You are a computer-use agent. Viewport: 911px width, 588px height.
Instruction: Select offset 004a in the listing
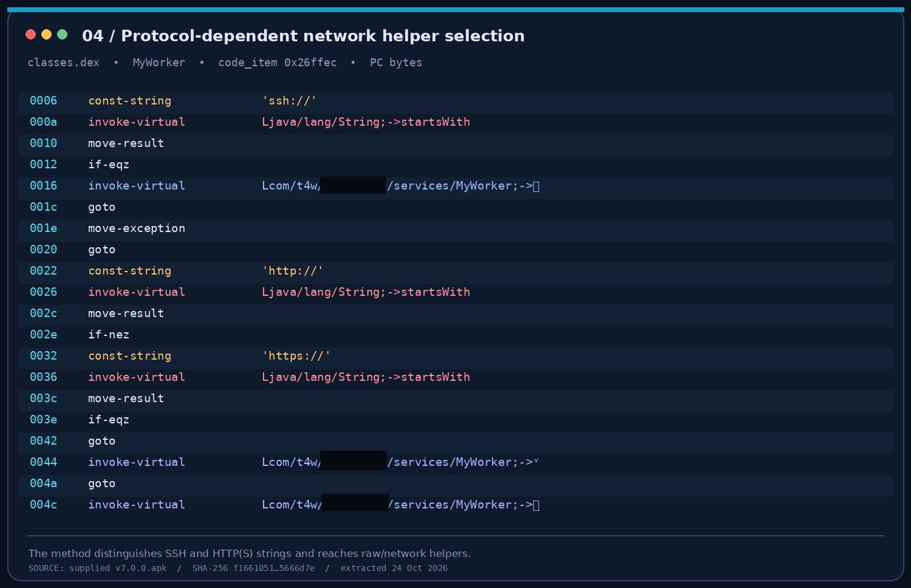[x=44, y=484]
